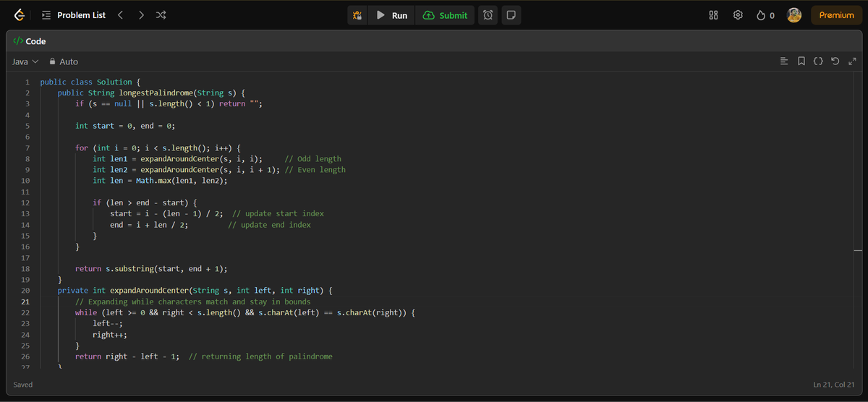The image size is (868, 402).
Task: Click '// returning length of palindrome' comment
Action: (260, 356)
